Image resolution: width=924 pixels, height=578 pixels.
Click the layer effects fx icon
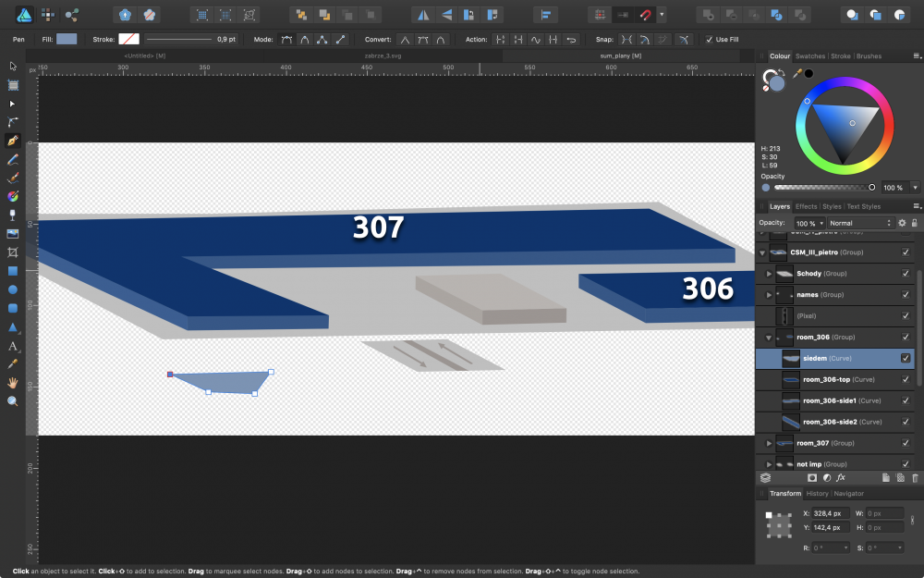point(841,478)
